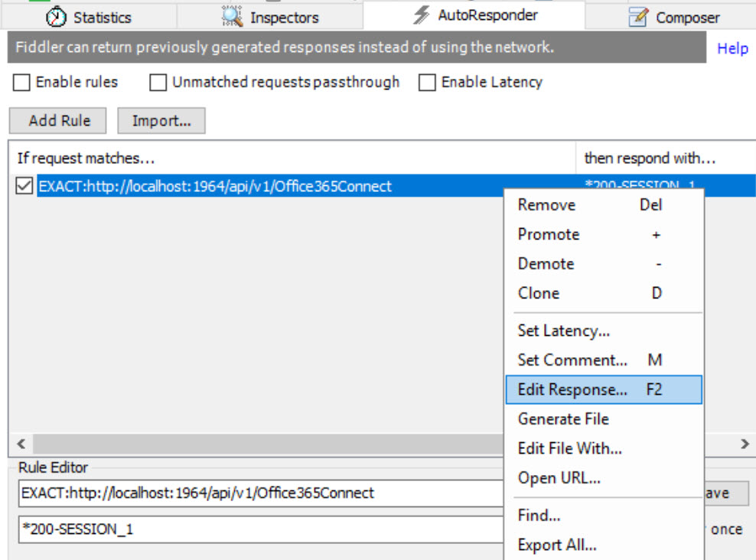Choose Set Latency menu entry
Viewport: 756px width, 560px height.
click(x=564, y=330)
